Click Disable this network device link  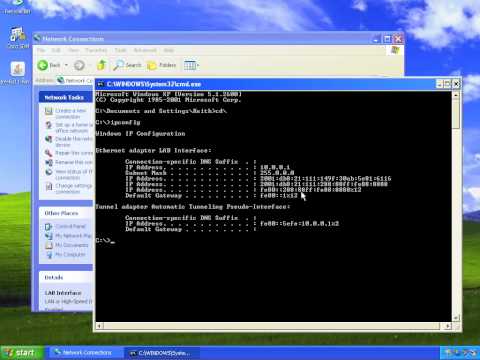[74, 142]
